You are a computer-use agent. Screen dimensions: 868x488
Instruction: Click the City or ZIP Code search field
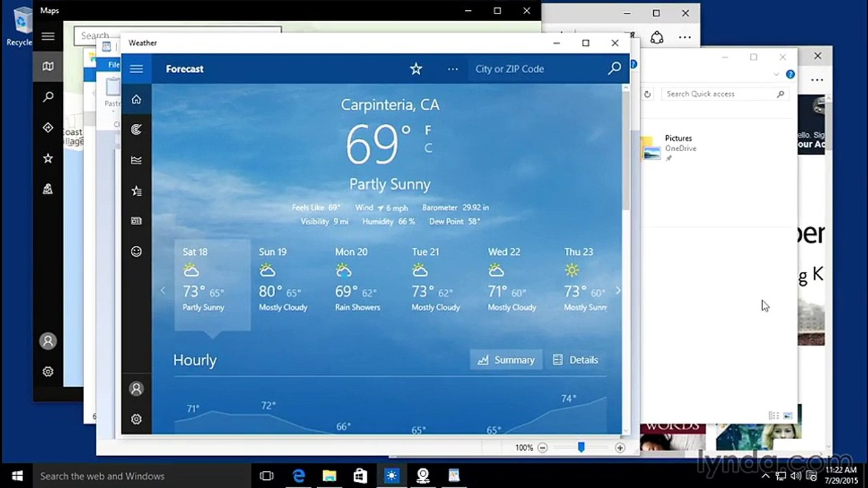[x=535, y=68]
